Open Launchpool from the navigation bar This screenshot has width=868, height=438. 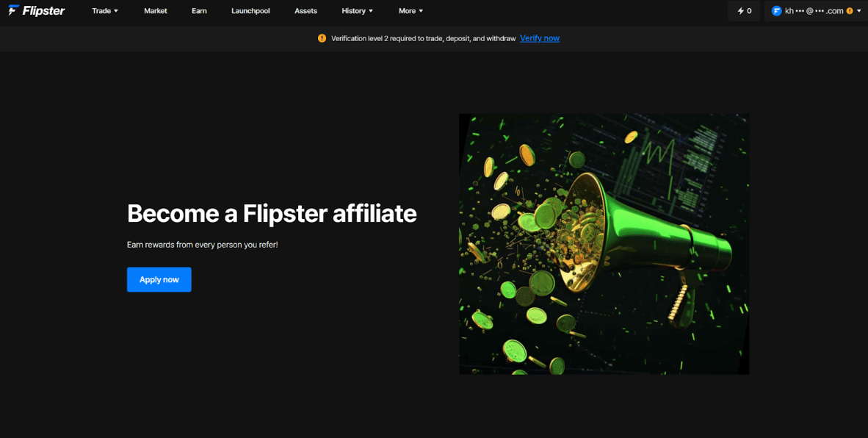coord(250,10)
